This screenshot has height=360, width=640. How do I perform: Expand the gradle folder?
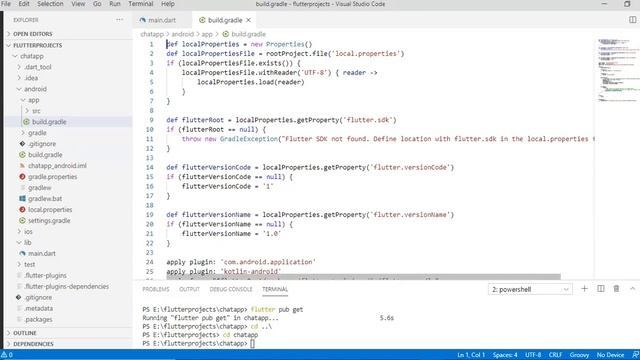[x=37, y=133]
